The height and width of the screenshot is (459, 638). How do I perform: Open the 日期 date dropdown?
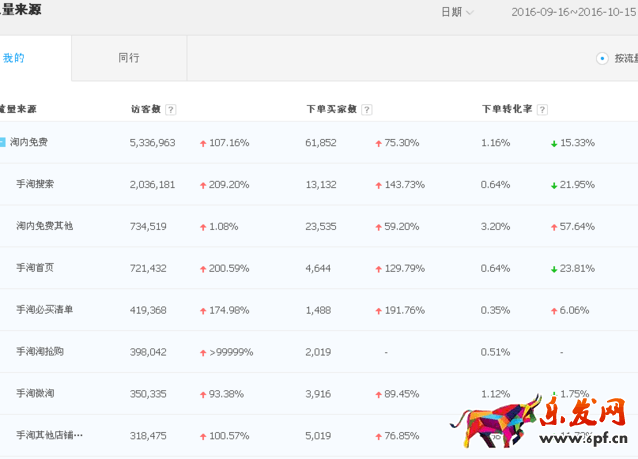pos(457,12)
